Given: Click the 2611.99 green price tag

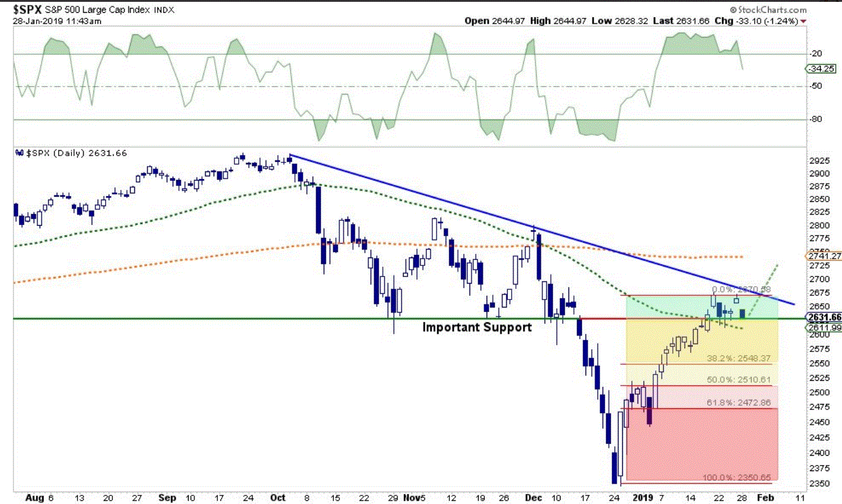Looking at the screenshot, I should click(824, 328).
